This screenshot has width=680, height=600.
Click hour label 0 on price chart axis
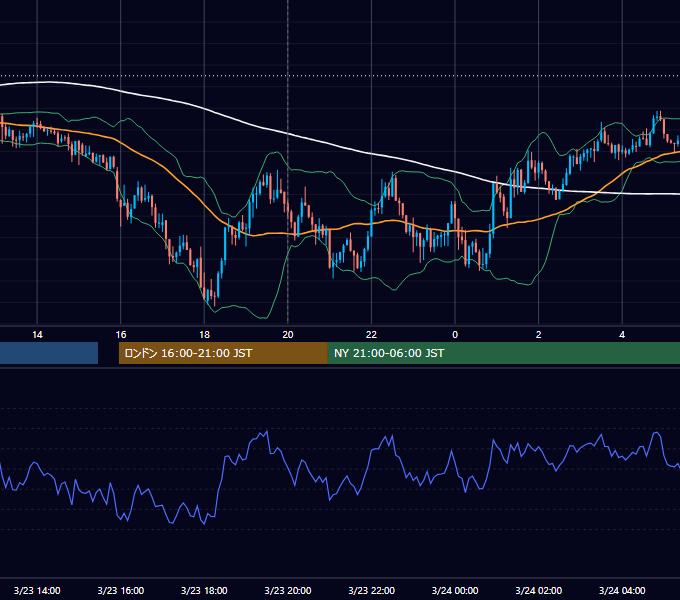point(455,335)
